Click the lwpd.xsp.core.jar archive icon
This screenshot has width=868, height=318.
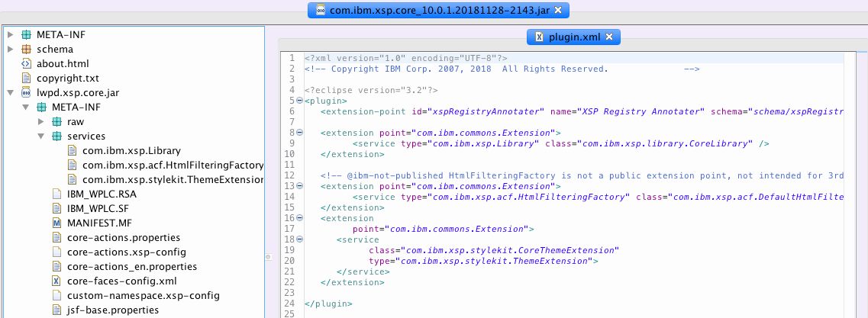pos(26,92)
